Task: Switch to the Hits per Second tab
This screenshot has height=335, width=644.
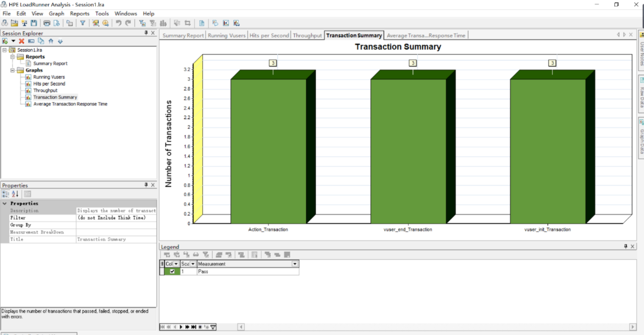Action: pos(269,35)
